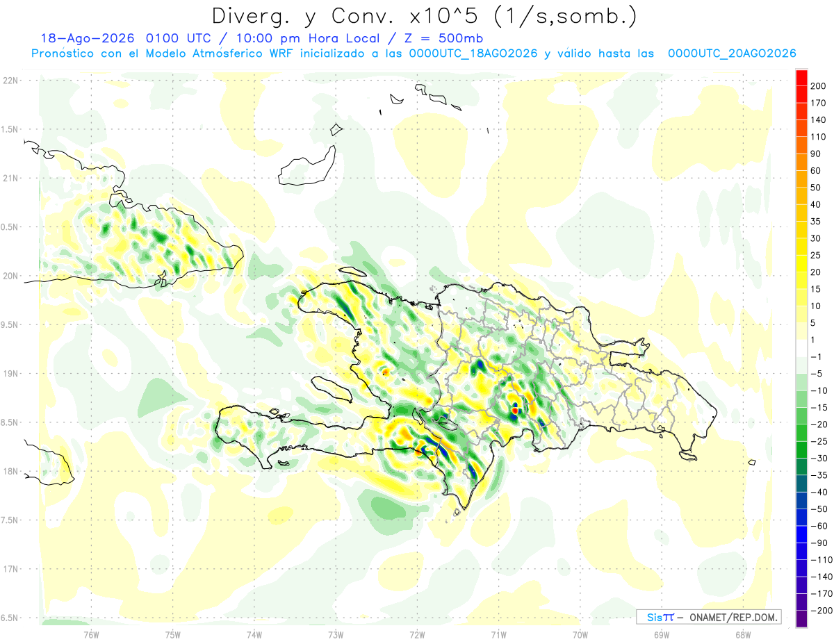Click the positive 25 color scale label
The width and height of the screenshot is (834, 644).
[x=817, y=256]
